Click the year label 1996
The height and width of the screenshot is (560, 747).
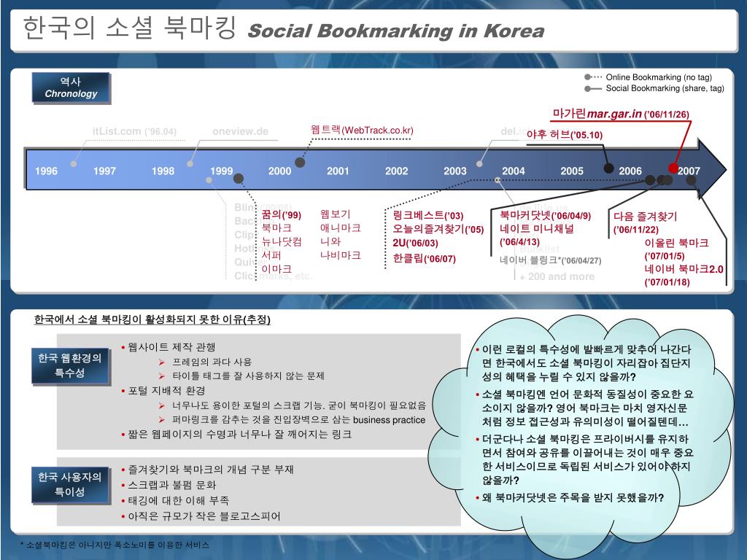pyautogui.click(x=46, y=171)
